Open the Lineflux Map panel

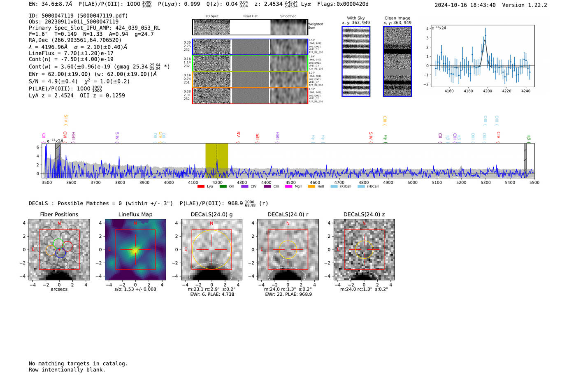(135, 250)
